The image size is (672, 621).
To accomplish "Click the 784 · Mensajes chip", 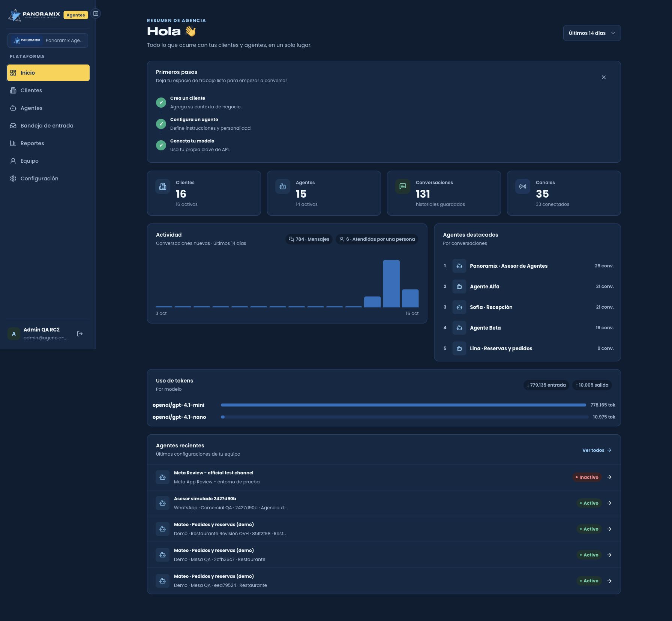I will pos(309,239).
